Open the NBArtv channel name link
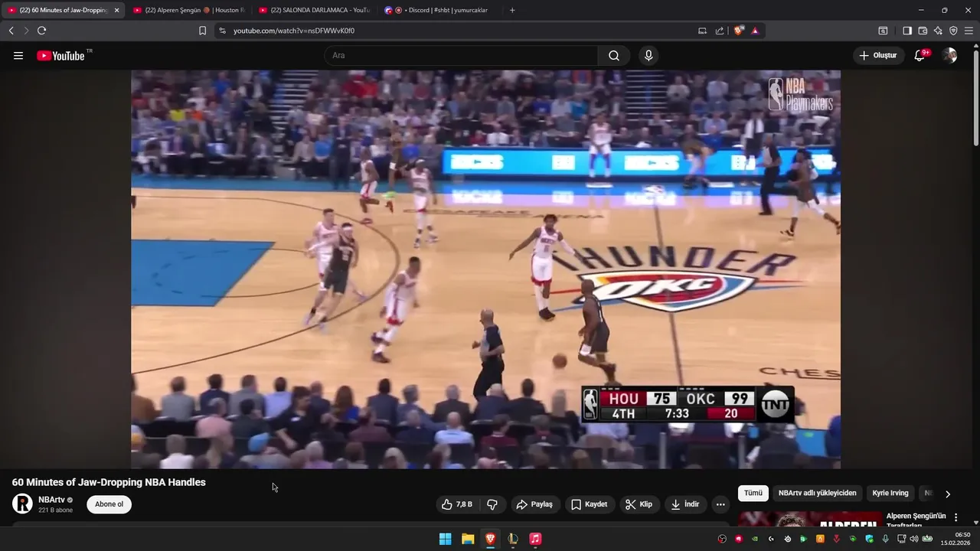The image size is (980, 551). (x=51, y=500)
